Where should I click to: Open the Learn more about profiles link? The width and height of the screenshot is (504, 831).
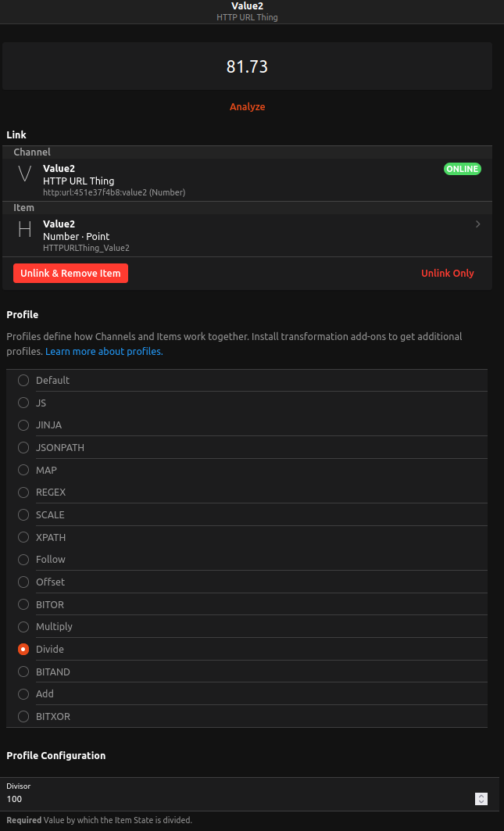[104, 352]
